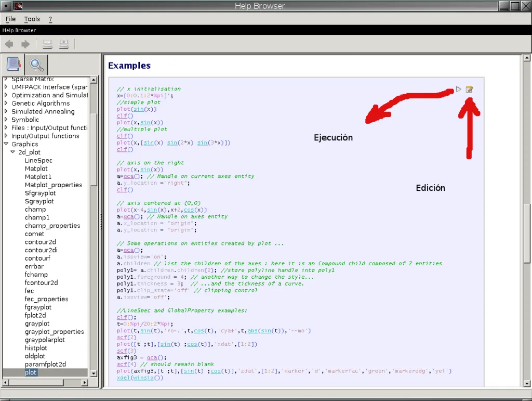The image size is (532, 401).
Task: Open the Tools menu
Action: tap(32, 19)
